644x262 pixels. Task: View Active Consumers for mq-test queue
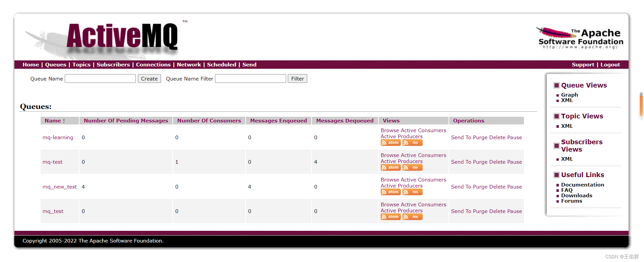pyautogui.click(x=423, y=155)
